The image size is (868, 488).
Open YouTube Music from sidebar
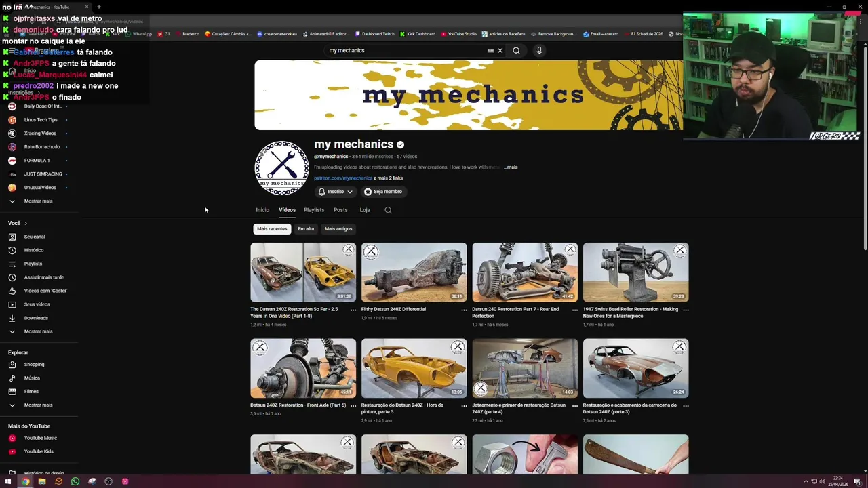pos(39,438)
